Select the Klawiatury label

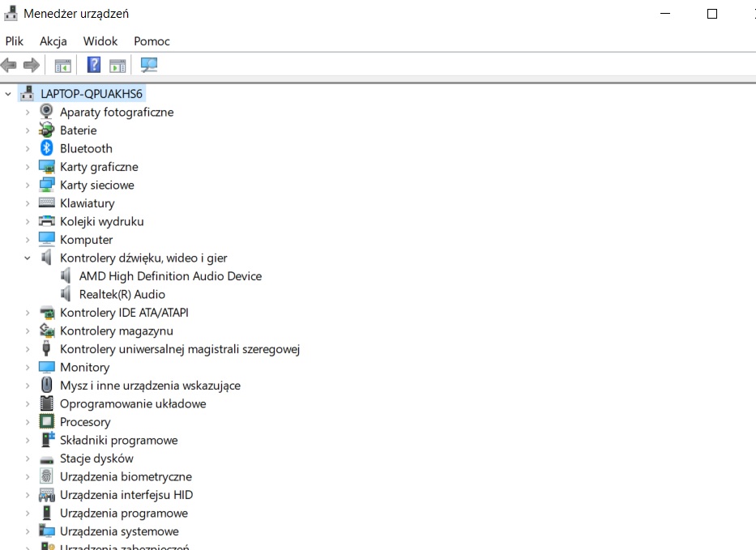point(88,203)
